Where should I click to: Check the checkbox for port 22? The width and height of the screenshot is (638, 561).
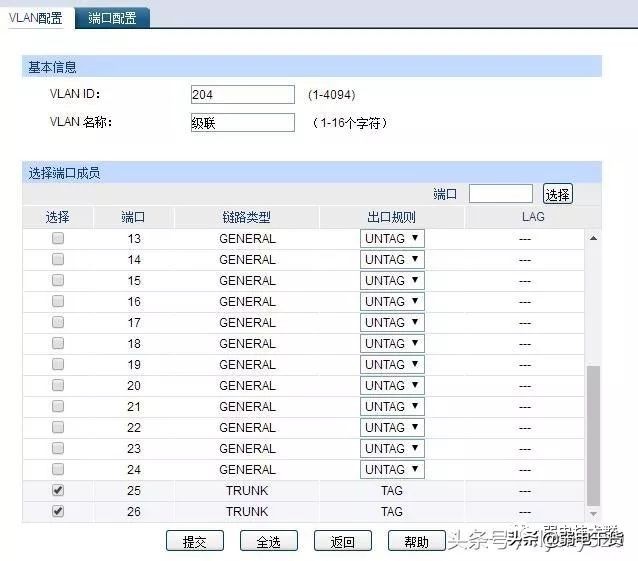coord(58,427)
